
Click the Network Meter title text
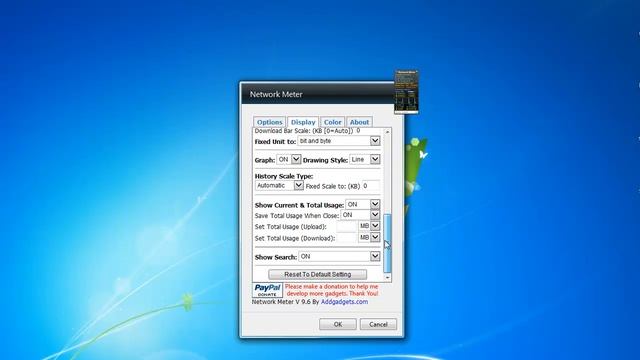coord(276,94)
